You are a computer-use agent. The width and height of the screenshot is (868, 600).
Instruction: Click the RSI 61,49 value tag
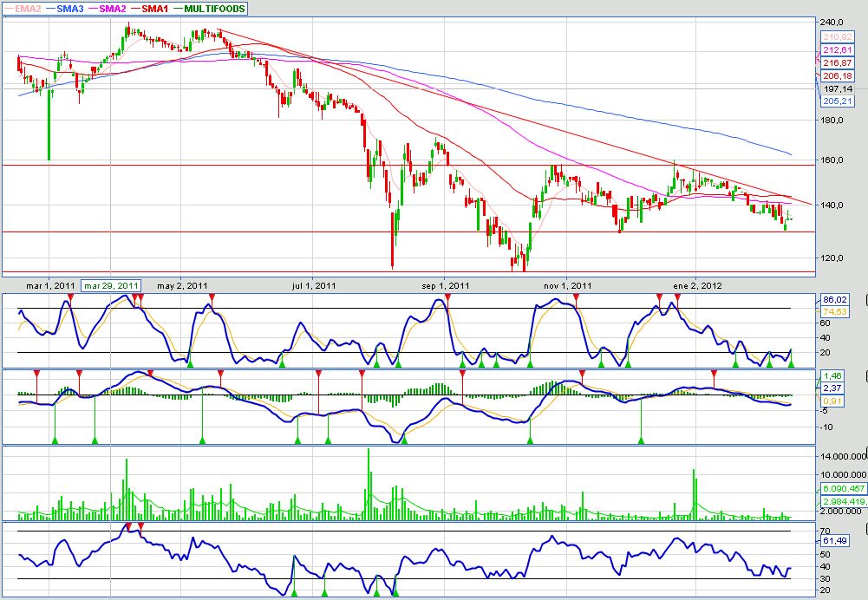[834, 541]
